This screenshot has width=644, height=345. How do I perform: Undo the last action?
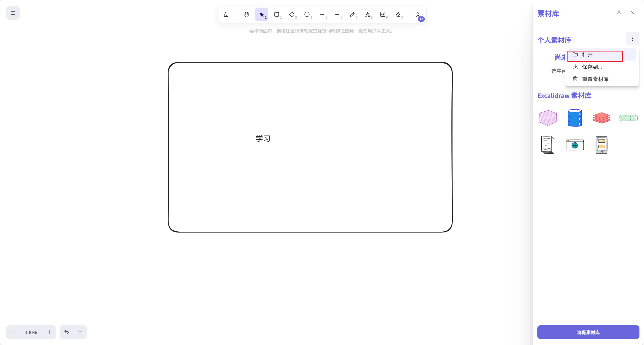pyautogui.click(x=66, y=332)
